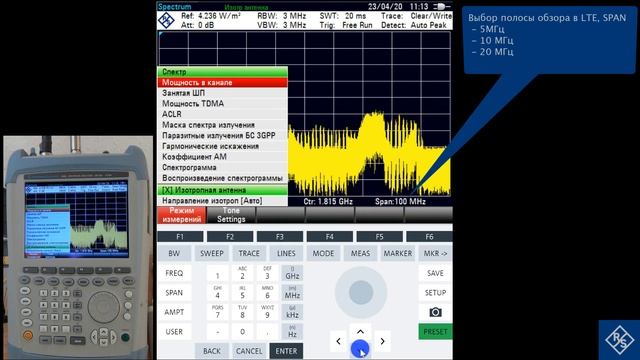Click the SAVE key
Screen dimensions: 640x360
point(435,273)
